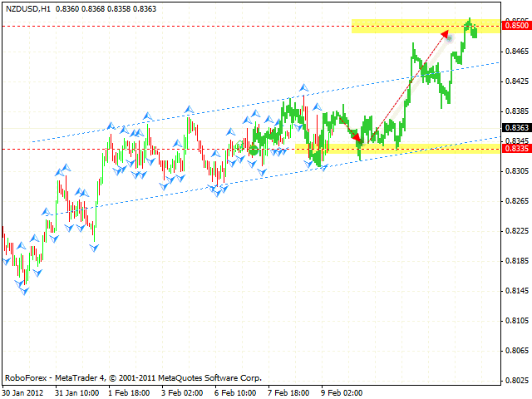Click the RoboForex MetaTrader 4 copyright text
The width and height of the screenshot is (532, 399).
133,377
